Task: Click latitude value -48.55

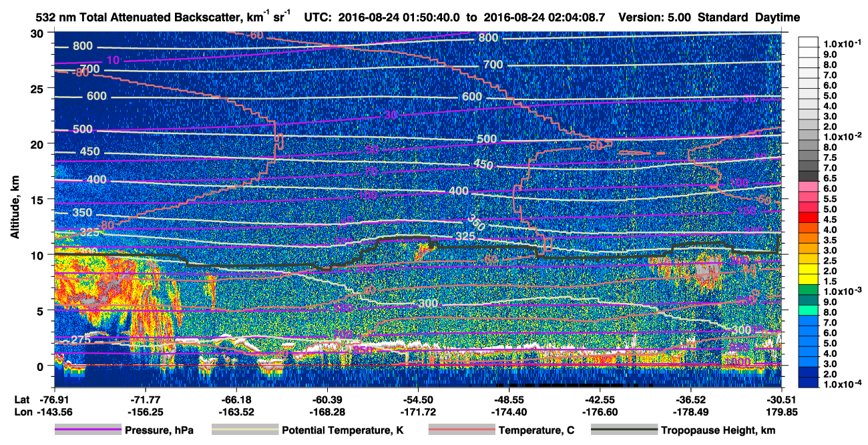Action: pyautogui.click(x=509, y=400)
